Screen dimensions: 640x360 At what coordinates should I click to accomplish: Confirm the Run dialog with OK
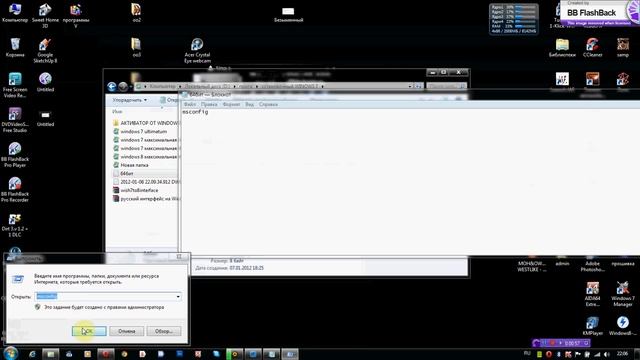click(x=89, y=331)
